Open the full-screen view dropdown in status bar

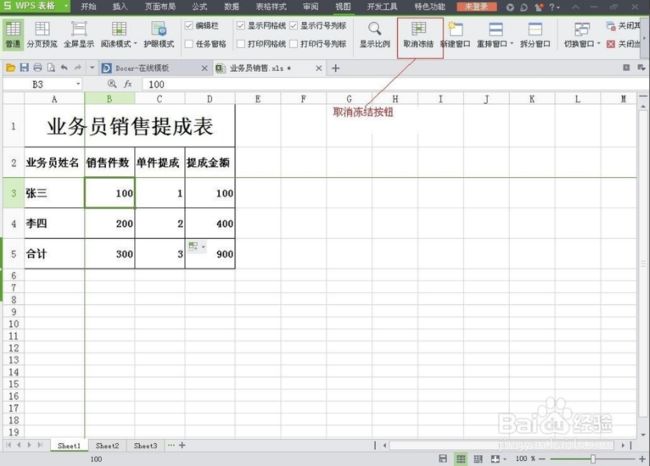504,459
